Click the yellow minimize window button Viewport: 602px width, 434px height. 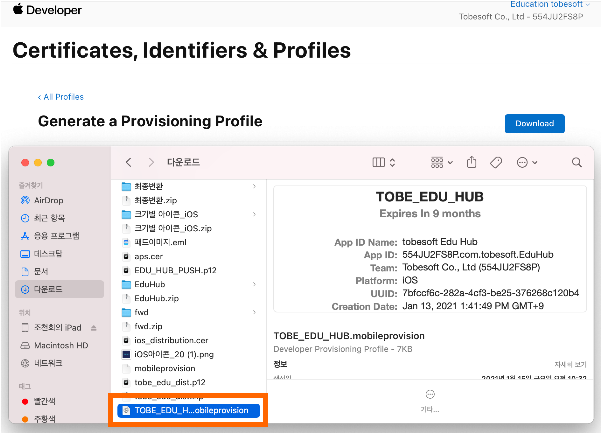[x=38, y=162]
